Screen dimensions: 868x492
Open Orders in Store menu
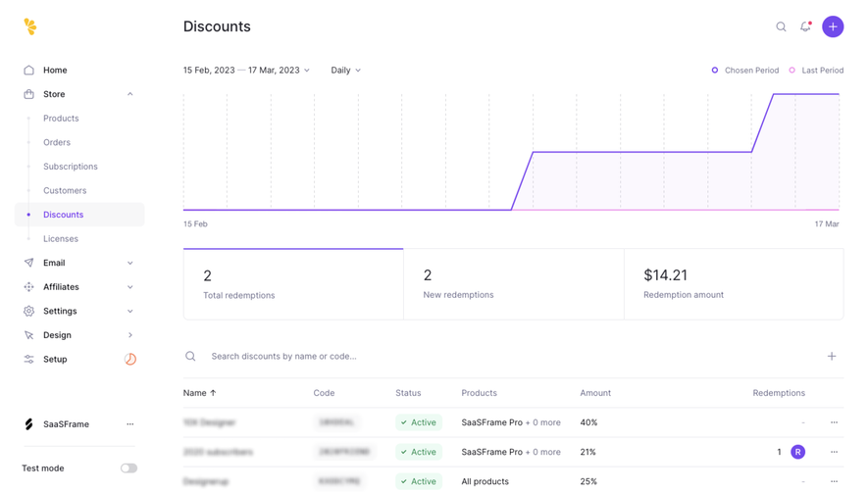(57, 142)
